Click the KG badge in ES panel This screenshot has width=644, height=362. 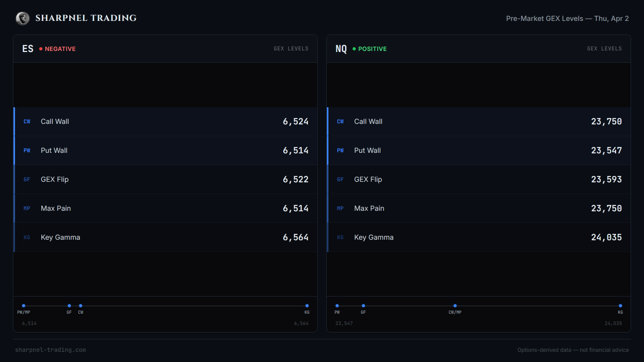click(x=27, y=238)
